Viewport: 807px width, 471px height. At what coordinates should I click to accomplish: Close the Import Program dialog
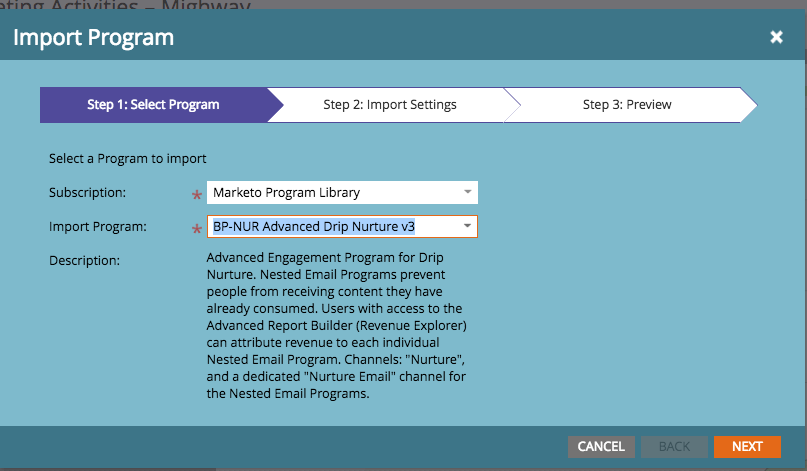[x=776, y=38]
